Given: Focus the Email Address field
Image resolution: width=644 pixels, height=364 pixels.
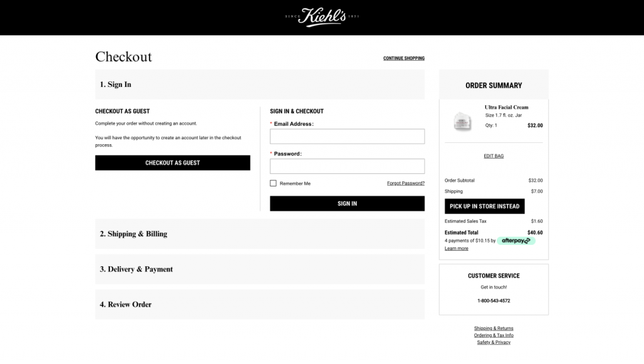Looking at the screenshot, I should pyautogui.click(x=347, y=137).
